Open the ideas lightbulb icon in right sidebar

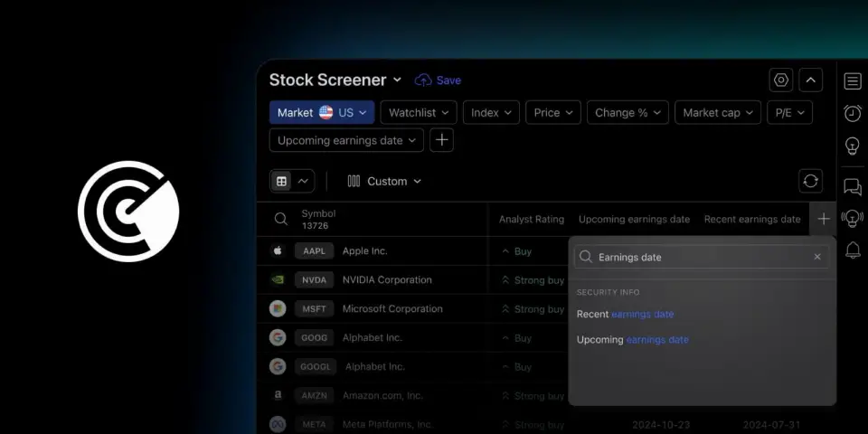tap(853, 146)
